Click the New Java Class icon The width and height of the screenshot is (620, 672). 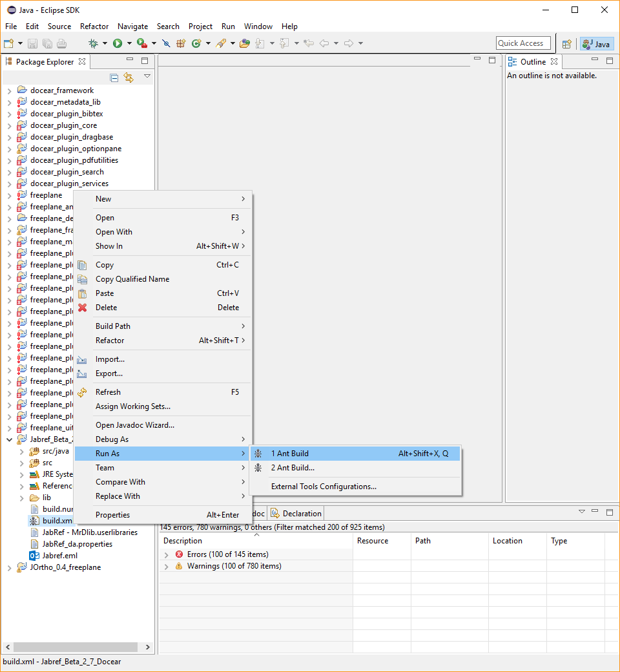tap(197, 43)
